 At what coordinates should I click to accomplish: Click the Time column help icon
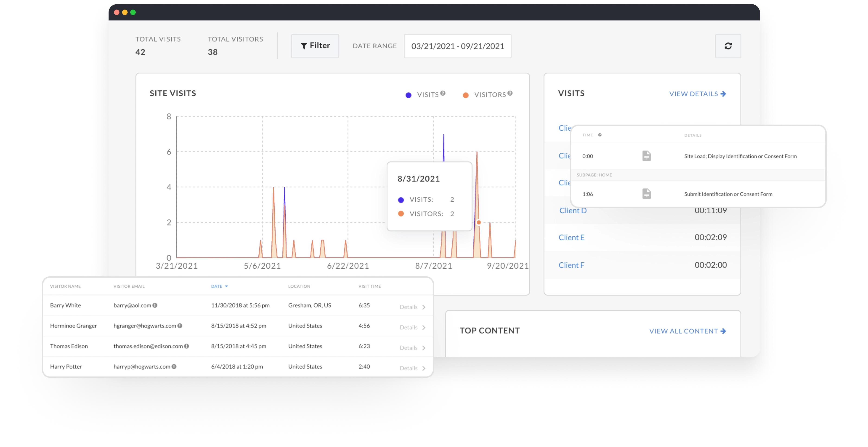(600, 135)
